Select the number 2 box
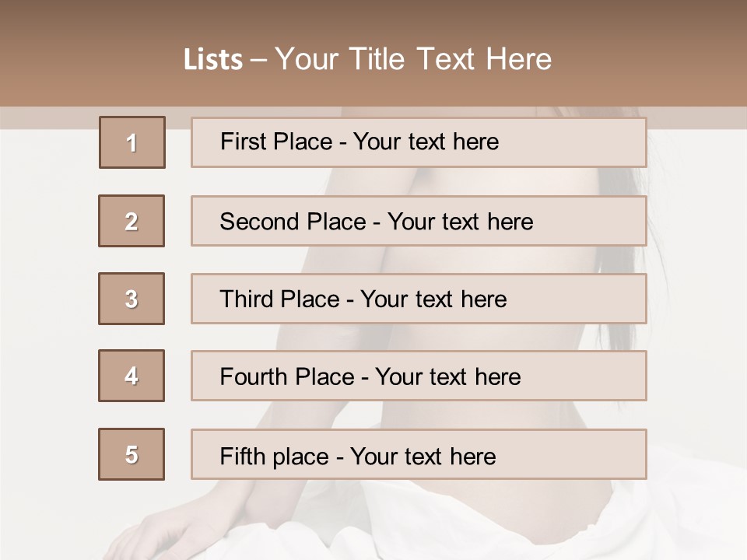Viewport: 747px width, 560px height. 132,221
